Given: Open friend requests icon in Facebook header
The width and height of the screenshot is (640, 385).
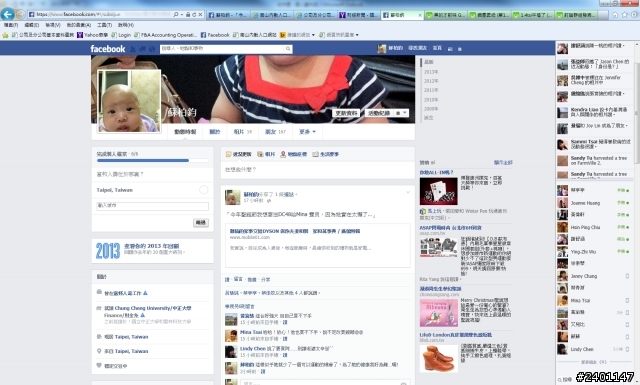Looking at the screenshot, I should pyautogui.click(x=133, y=49).
